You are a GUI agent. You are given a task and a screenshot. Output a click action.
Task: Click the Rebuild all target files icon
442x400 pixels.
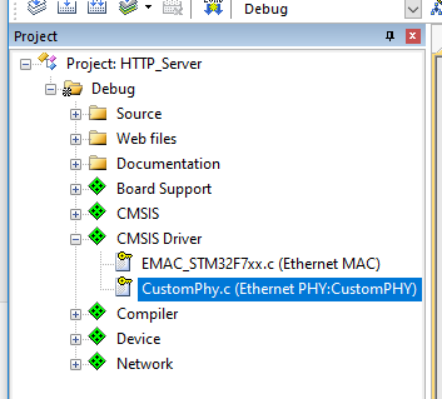97,7
